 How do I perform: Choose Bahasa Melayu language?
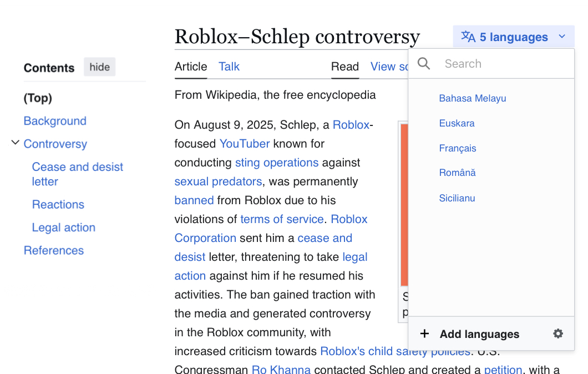[473, 98]
